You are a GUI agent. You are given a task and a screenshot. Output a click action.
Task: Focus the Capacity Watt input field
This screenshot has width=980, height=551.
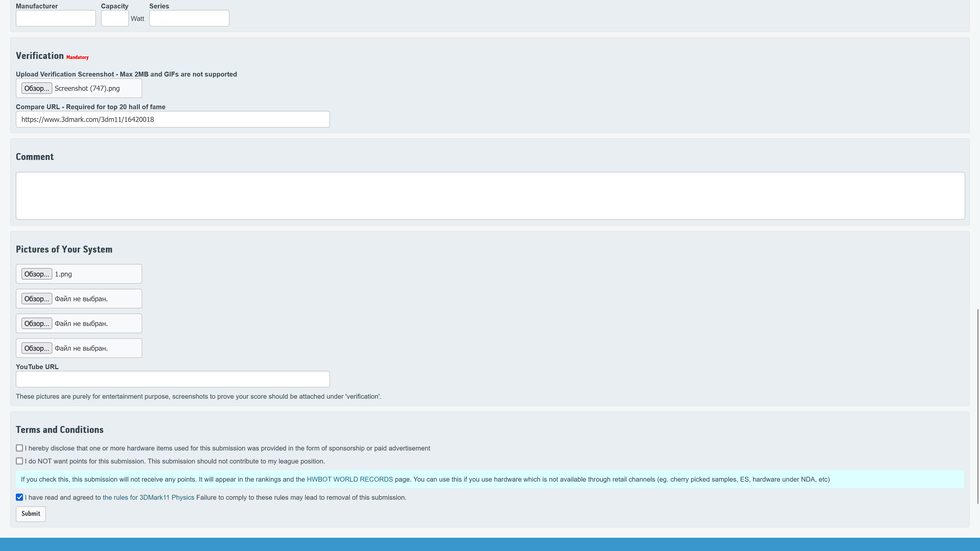[x=115, y=18]
